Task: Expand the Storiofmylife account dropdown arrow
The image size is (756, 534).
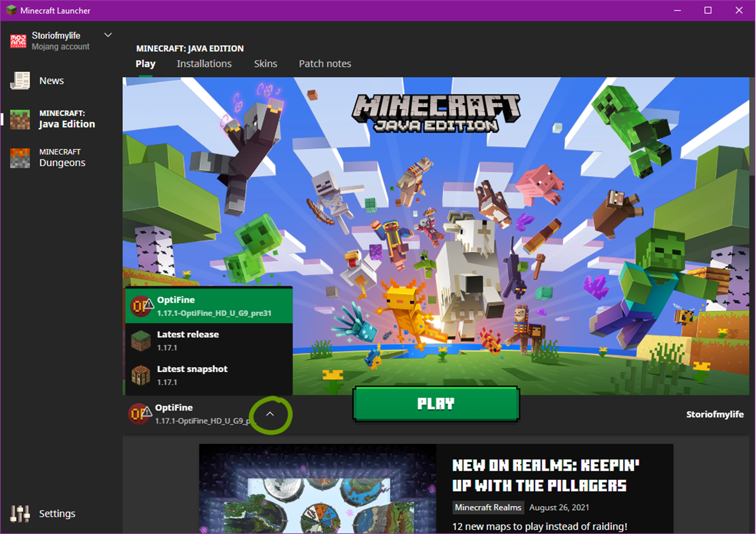Action: point(108,36)
